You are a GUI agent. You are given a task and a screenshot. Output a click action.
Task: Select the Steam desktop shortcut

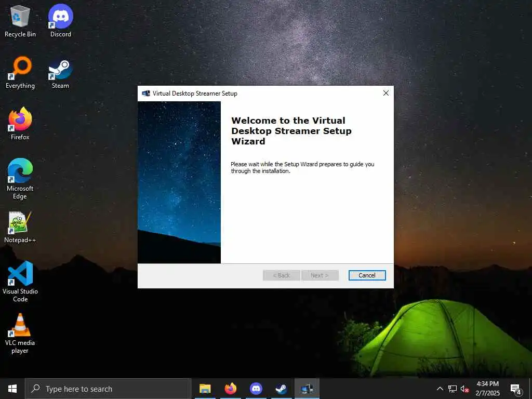(60, 73)
